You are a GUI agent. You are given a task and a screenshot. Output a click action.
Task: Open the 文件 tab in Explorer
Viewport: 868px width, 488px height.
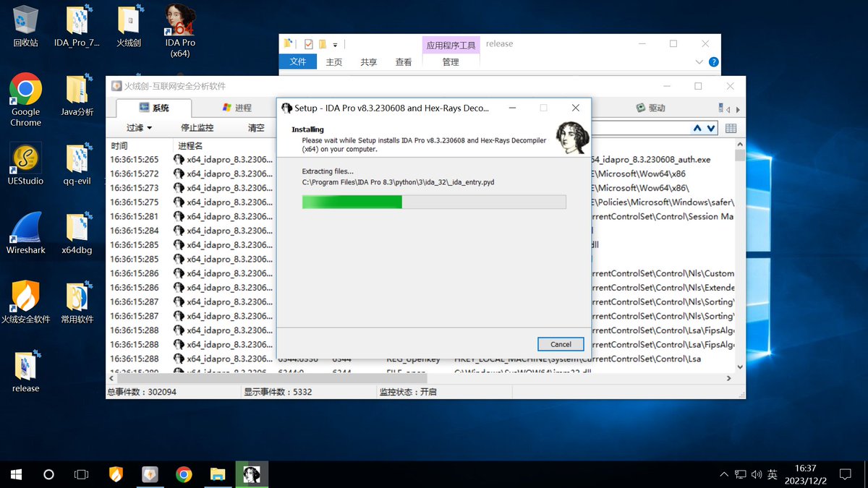pyautogui.click(x=298, y=62)
